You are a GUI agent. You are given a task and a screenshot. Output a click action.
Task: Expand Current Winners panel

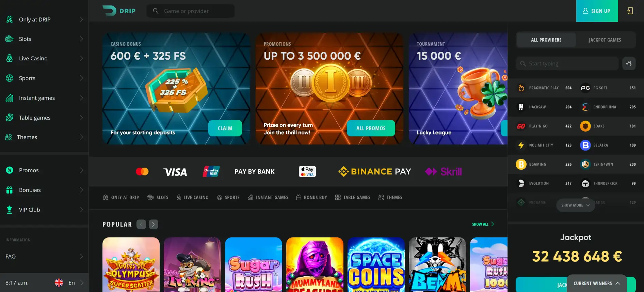(597, 283)
